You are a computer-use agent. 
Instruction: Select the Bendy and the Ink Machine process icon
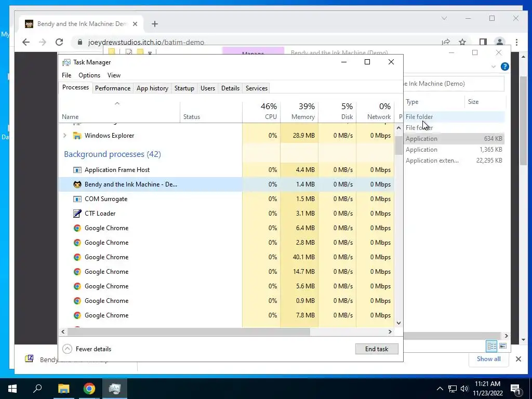pyautogui.click(x=77, y=184)
